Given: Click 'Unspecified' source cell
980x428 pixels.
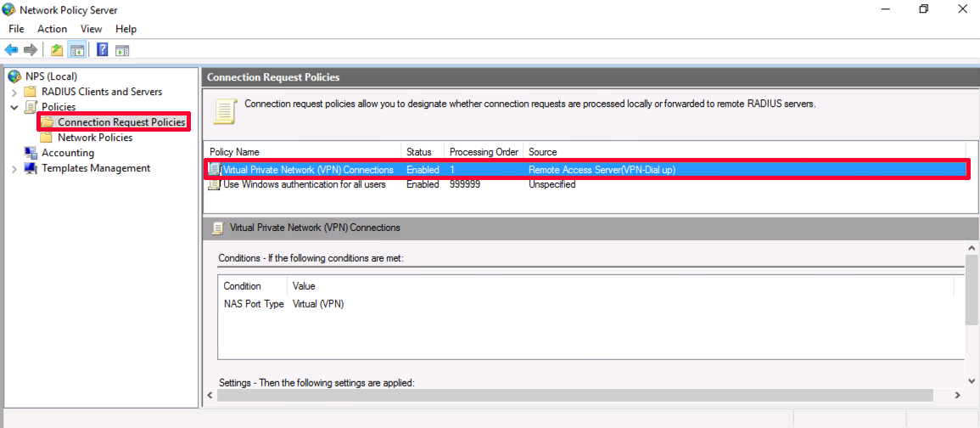Looking at the screenshot, I should (552, 184).
